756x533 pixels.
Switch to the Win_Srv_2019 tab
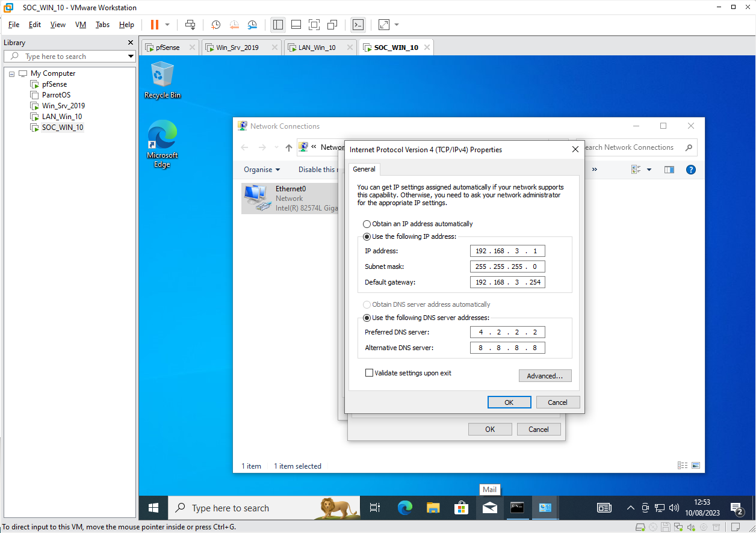[237, 48]
